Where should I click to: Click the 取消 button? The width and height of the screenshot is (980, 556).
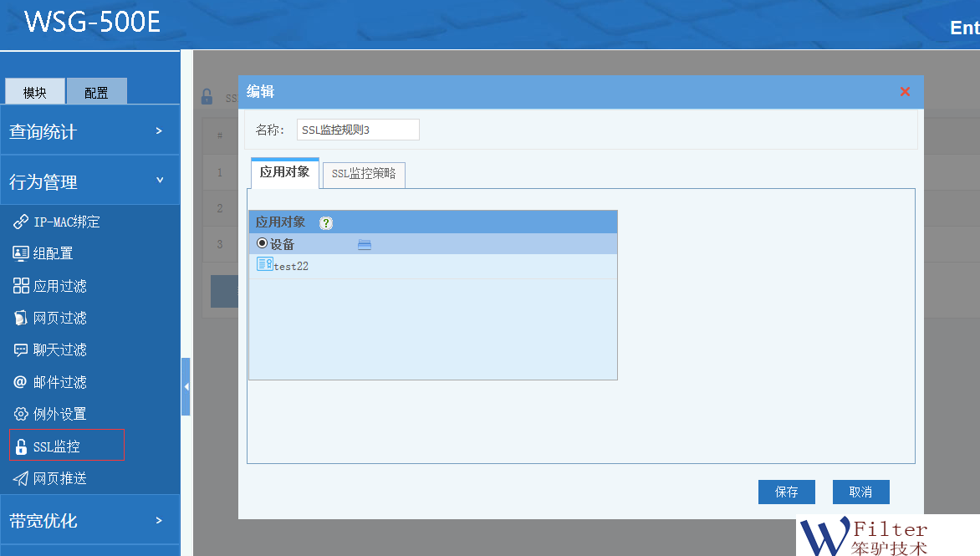860,492
